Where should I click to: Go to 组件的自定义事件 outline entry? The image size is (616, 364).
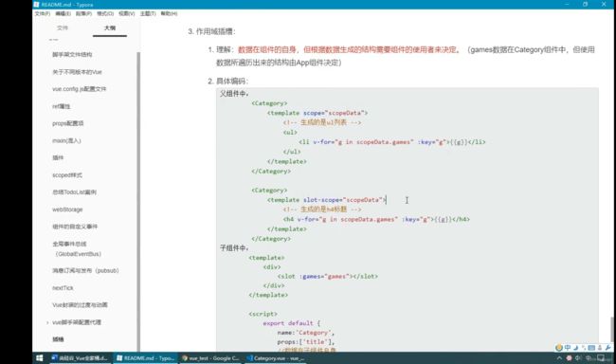pos(75,227)
